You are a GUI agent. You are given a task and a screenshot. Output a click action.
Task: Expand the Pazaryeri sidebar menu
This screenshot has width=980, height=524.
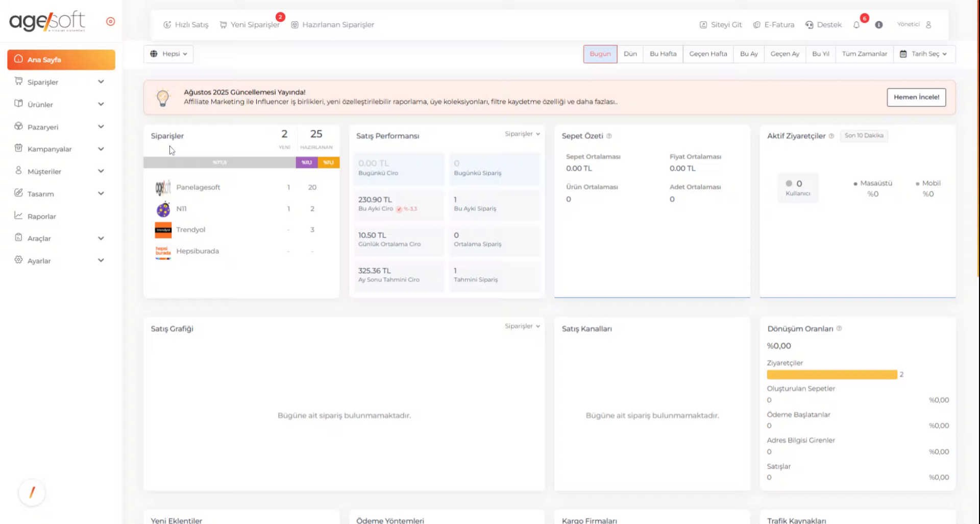coord(59,127)
